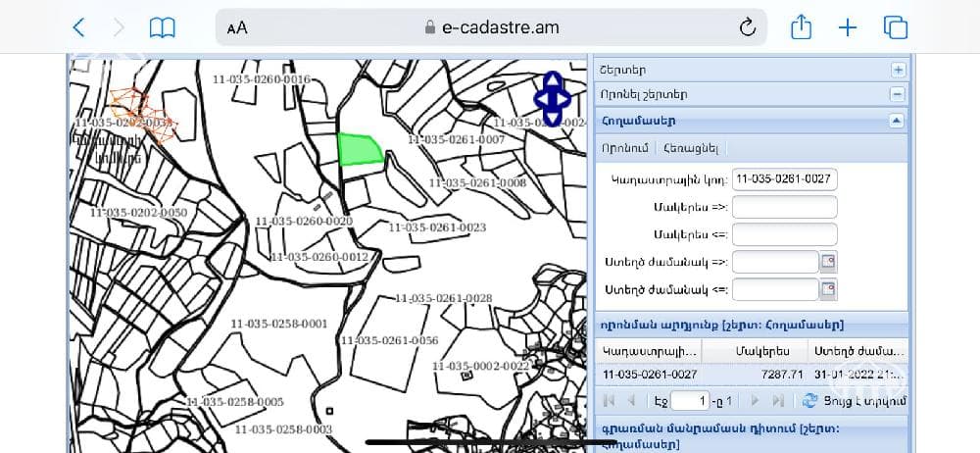
Task: Refresh the search results grid
Action: tap(810, 400)
